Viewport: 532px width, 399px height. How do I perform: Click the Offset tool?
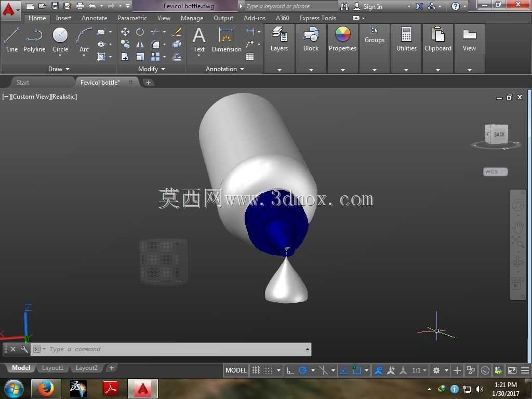tap(177, 57)
